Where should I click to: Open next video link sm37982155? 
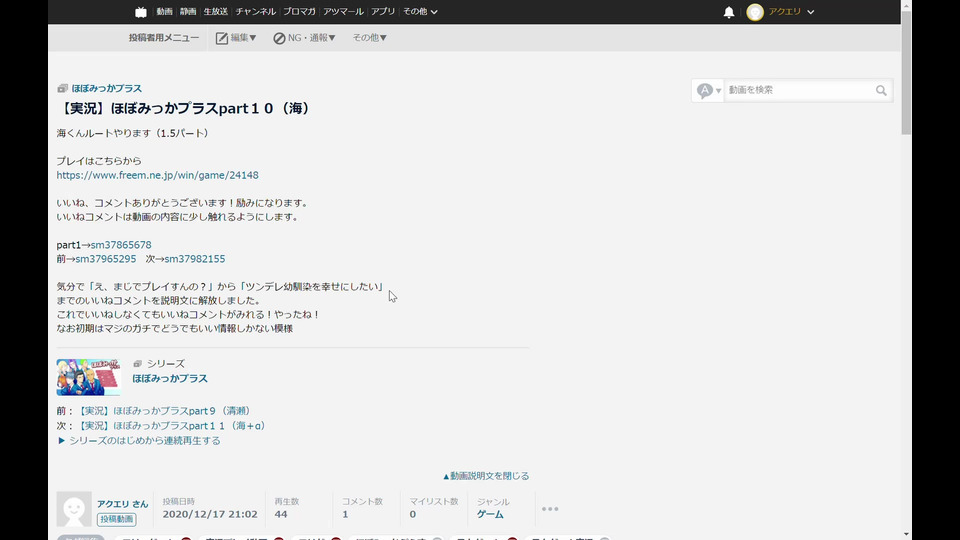(195, 259)
